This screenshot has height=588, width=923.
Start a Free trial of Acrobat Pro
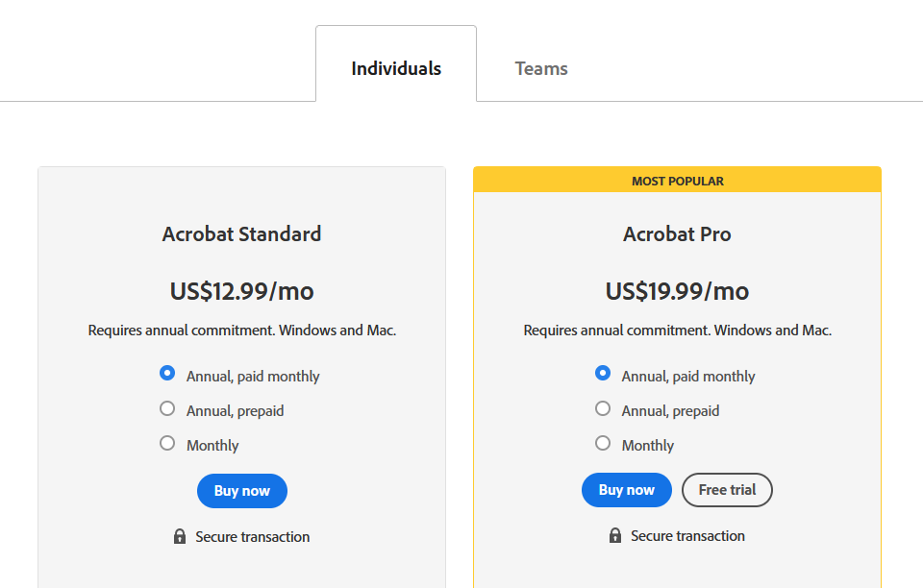727,490
